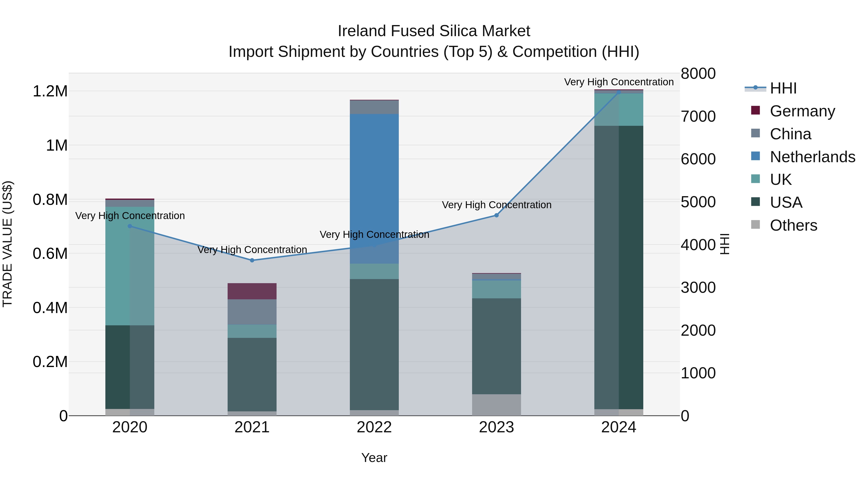Click the Germany segment in the 2021 bar

coord(252,291)
